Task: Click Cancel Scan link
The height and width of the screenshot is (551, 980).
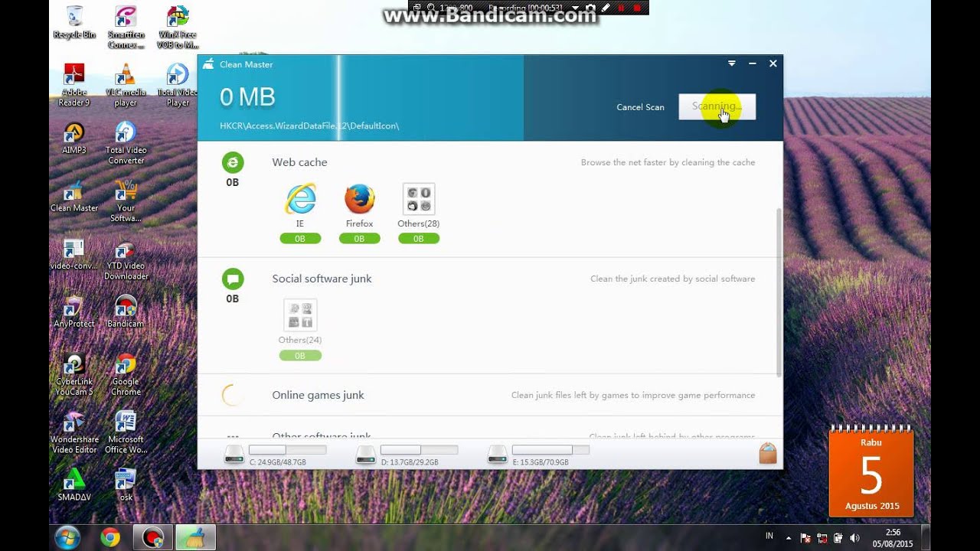Action: (x=640, y=107)
